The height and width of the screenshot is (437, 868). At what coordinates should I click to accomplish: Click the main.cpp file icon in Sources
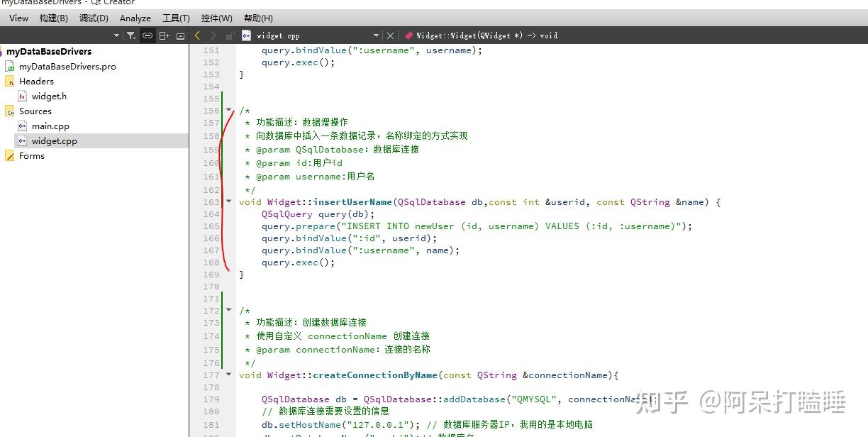pos(21,126)
